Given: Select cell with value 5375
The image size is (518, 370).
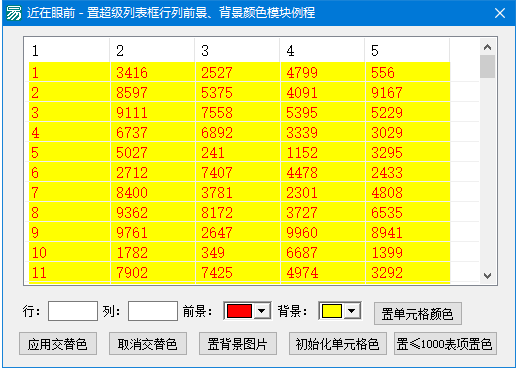Looking at the screenshot, I should 237,92.
